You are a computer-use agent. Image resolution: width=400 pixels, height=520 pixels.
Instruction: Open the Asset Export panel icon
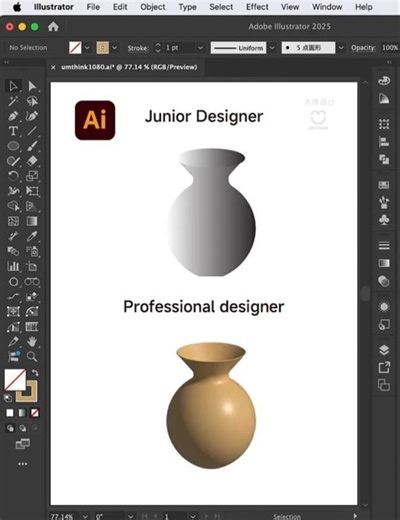pyautogui.click(x=384, y=368)
